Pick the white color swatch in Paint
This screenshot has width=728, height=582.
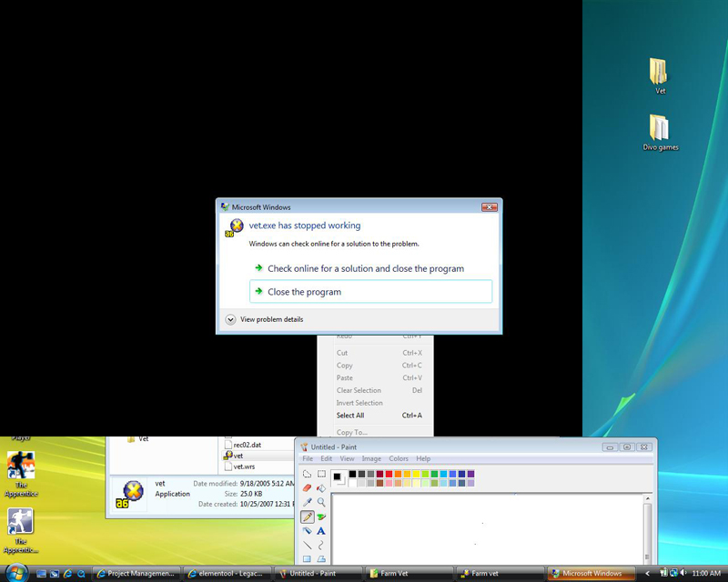pyautogui.click(x=352, y=483)
